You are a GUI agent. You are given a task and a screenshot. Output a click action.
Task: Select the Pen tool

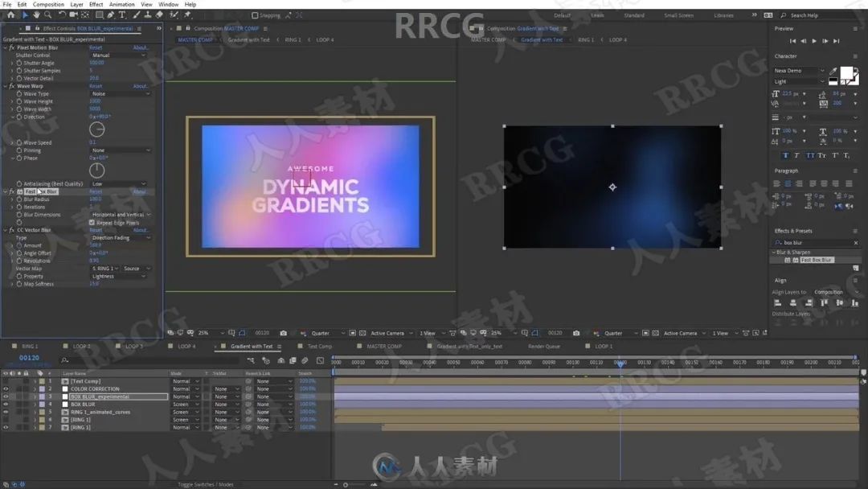click(109, 14)
